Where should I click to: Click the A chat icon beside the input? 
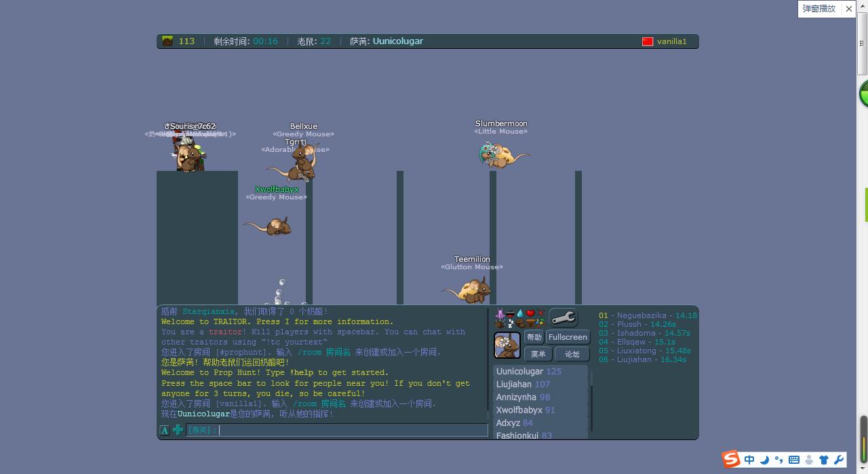[x=164, y=430]
